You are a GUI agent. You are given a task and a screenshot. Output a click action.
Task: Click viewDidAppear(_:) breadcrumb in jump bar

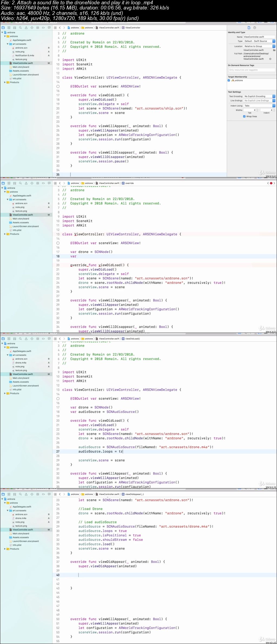(133, 494)
